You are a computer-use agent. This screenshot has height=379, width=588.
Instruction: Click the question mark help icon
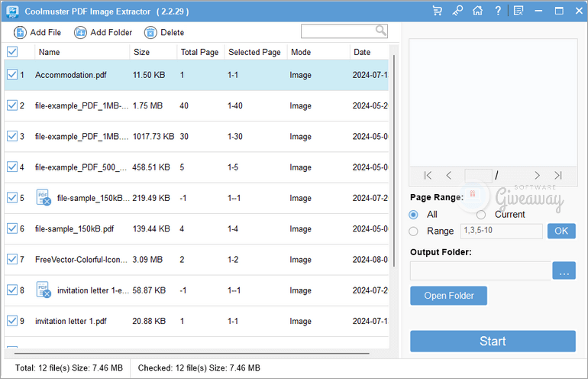pyautogui.click(x=498, y=11)
